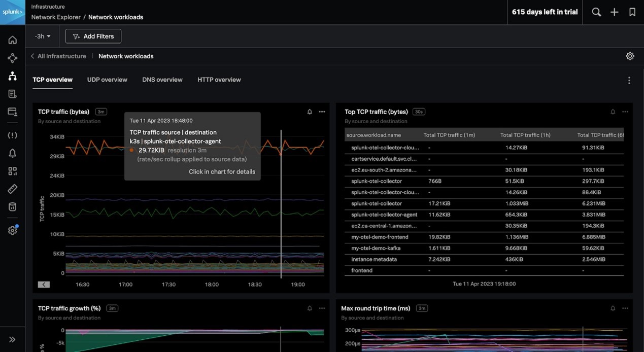Click the plus create icon in the header
644x352 pixels.
click(614, 12)
